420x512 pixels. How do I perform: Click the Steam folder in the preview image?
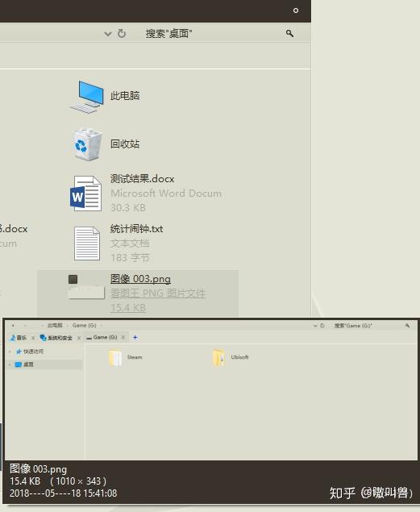[125, 357]
